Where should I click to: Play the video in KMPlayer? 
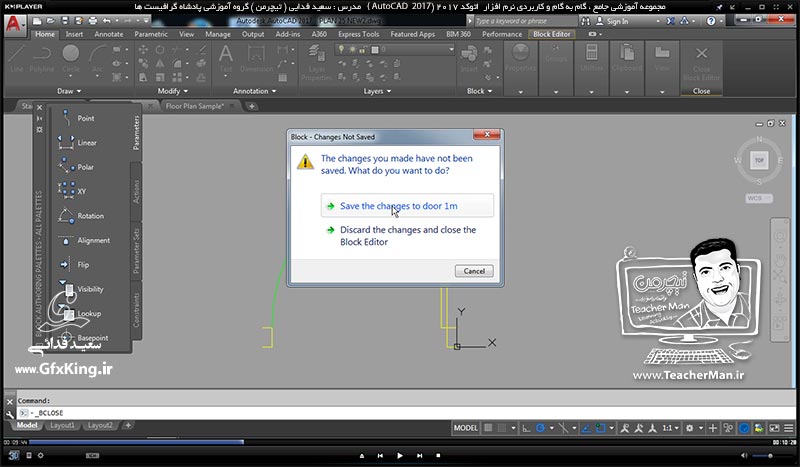pyautogui.click(x=399, y=455)
